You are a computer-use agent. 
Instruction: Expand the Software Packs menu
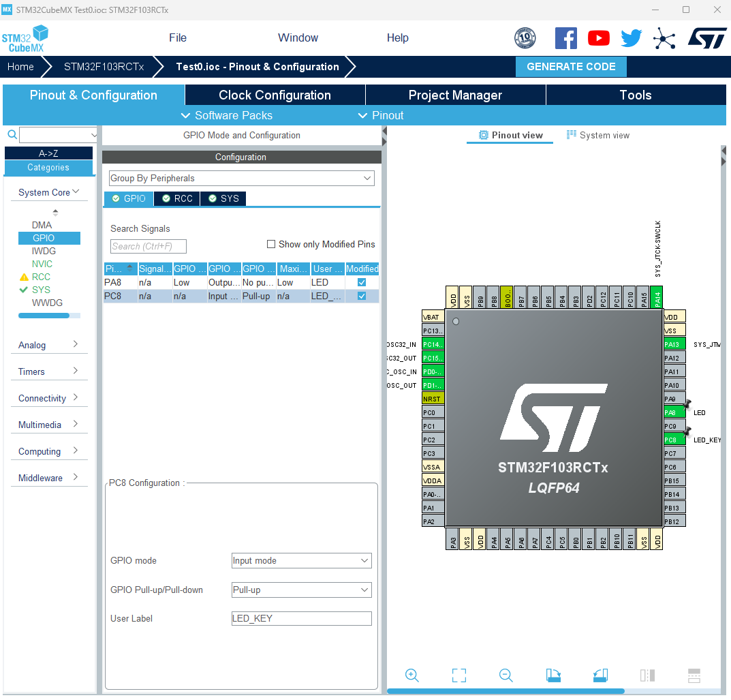227,115
